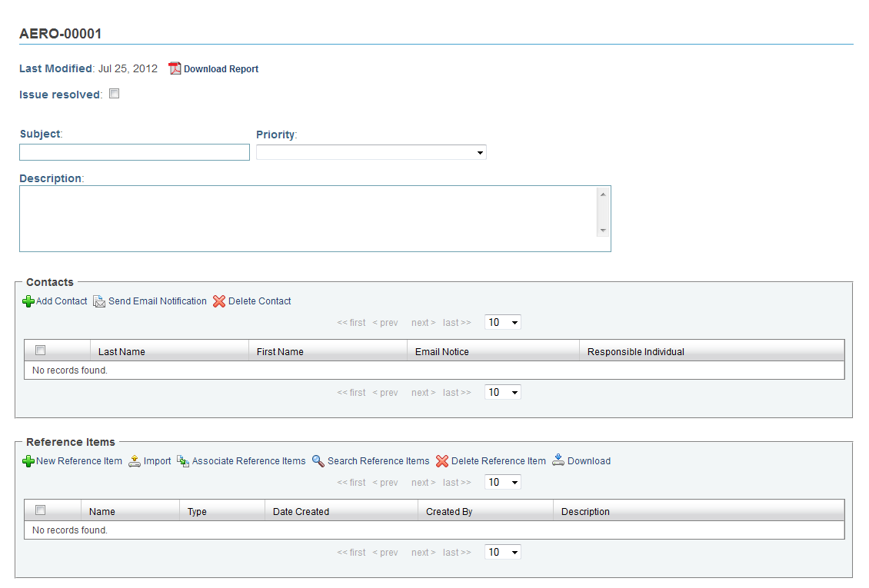Click the Description column header in Reference Items
The image size is (869, 588).
coord(699,512)
